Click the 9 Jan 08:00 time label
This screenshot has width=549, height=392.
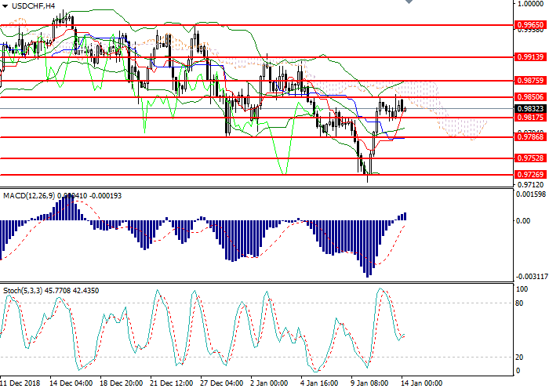369,384
